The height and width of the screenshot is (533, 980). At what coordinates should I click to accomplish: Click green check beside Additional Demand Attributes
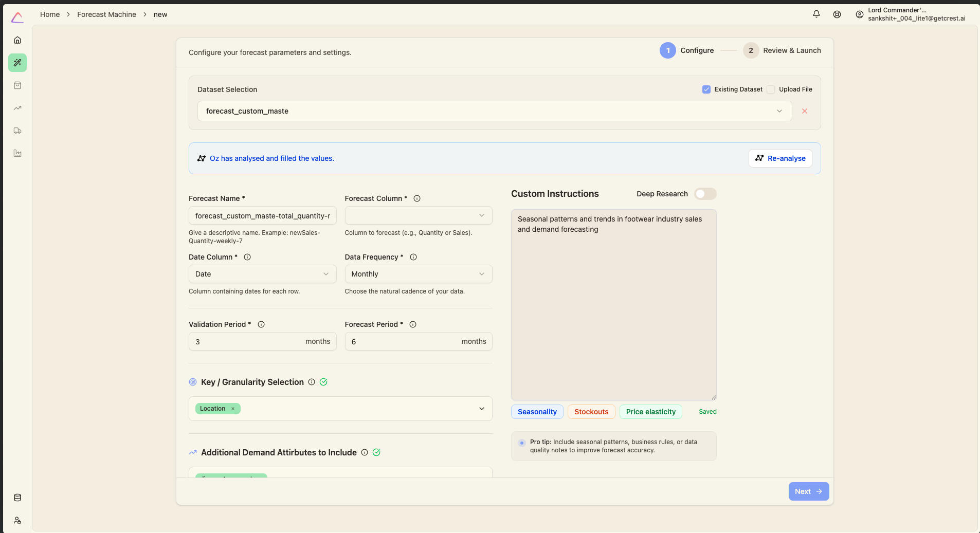click(x=376, y=452)
